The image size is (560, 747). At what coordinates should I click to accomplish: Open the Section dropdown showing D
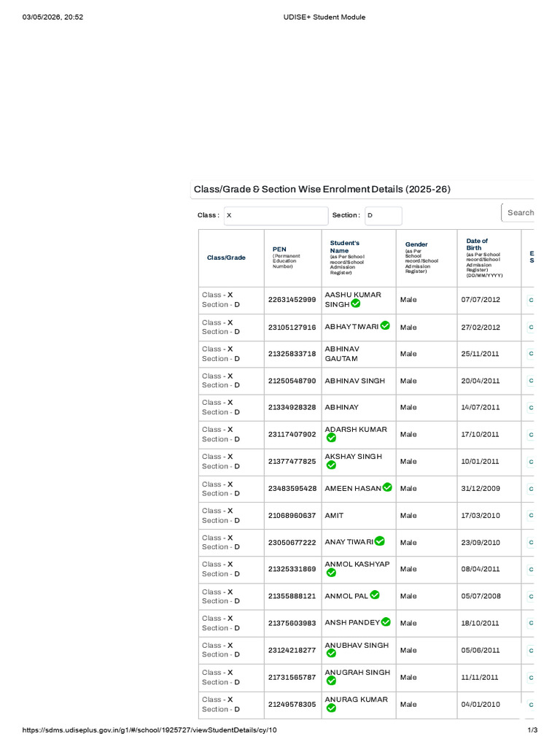[384, 215]
